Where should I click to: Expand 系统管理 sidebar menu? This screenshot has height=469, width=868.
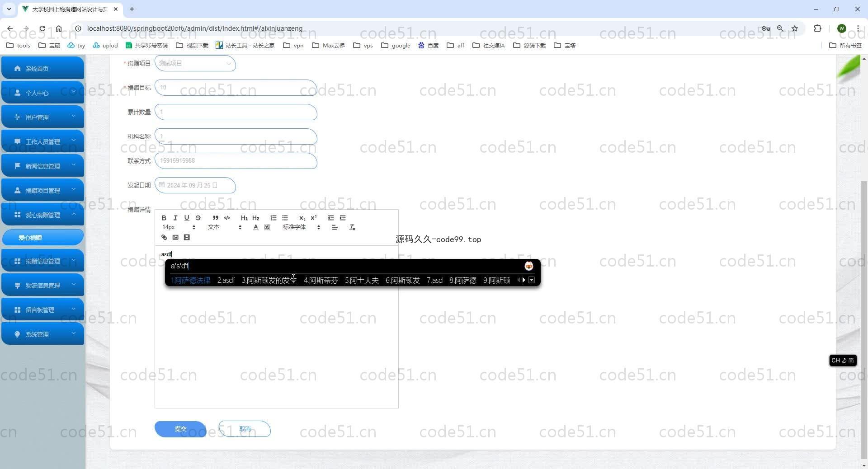pos(42,334)
